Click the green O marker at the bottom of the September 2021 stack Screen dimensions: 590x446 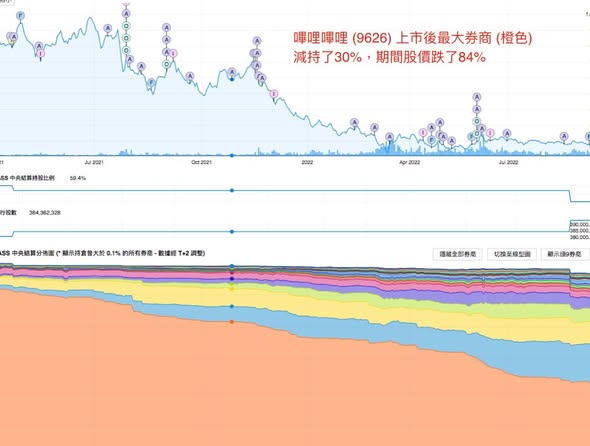[166, 64]
